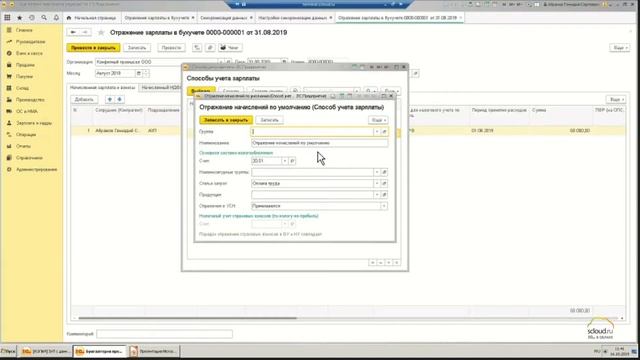Select Начисленный НДФЛ tab
The width and height of the screenshot is (640, 360).
[x=161, y=88]
